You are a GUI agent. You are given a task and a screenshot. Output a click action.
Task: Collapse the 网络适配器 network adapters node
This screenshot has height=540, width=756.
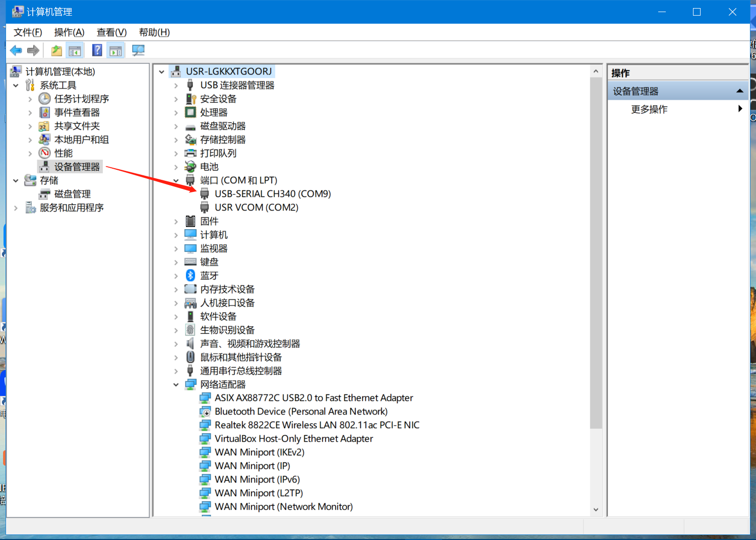coord(176,385)
